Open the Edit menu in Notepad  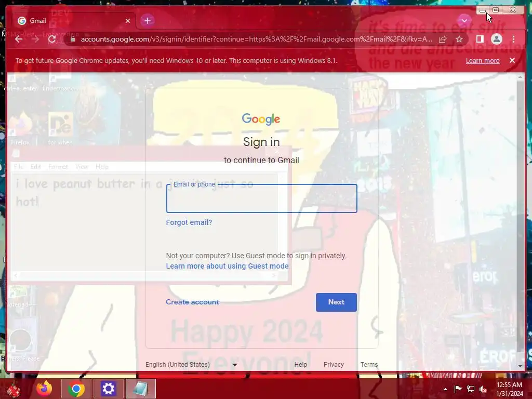[x=36, y=167]
